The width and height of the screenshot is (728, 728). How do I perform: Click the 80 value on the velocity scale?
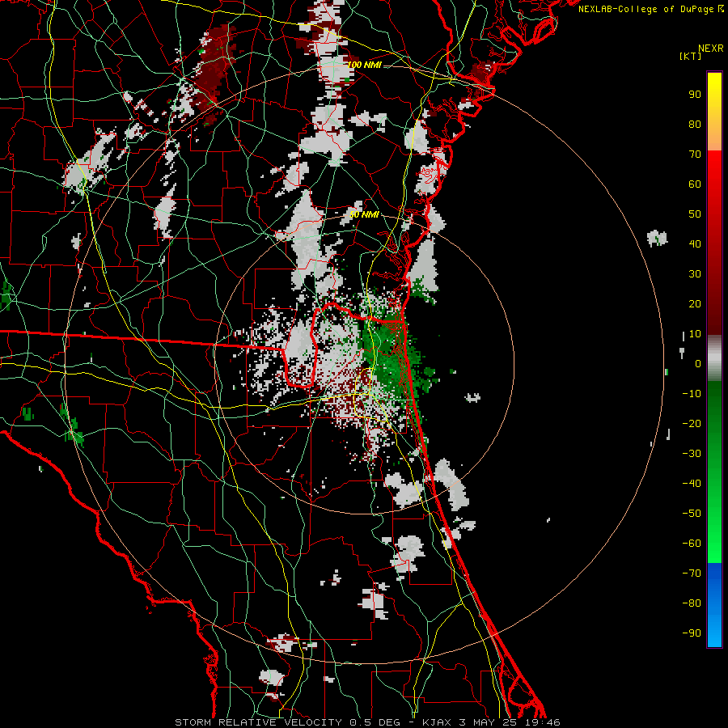[695, 124]
